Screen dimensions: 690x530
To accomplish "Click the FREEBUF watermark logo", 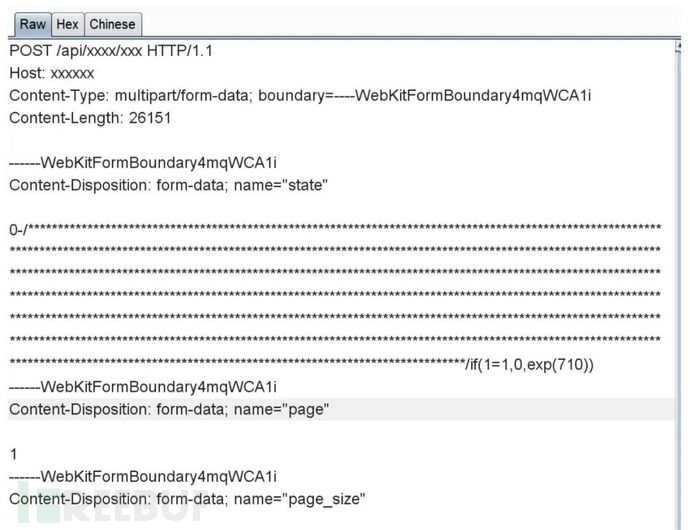I will point(112,506).
